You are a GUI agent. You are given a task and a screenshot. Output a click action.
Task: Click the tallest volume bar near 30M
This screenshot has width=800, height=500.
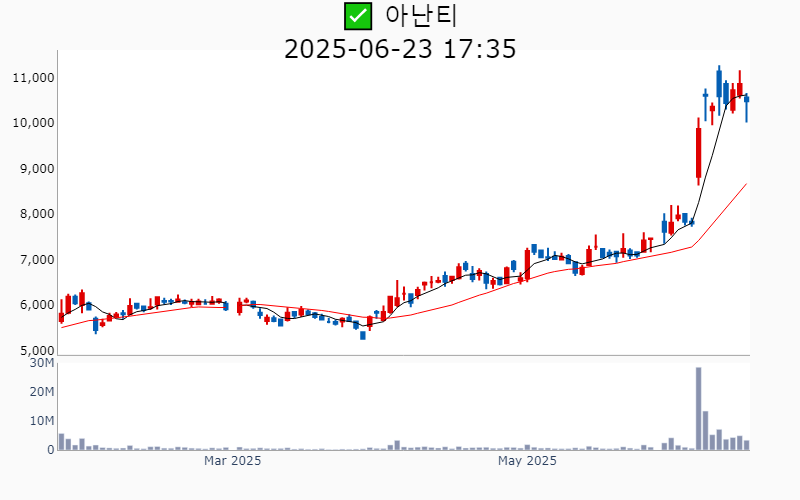[698, 409]
